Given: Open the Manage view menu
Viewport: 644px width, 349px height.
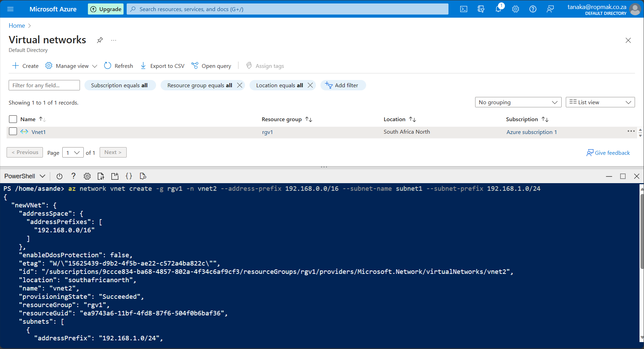Looking at the screenshot, I should 71,66.
